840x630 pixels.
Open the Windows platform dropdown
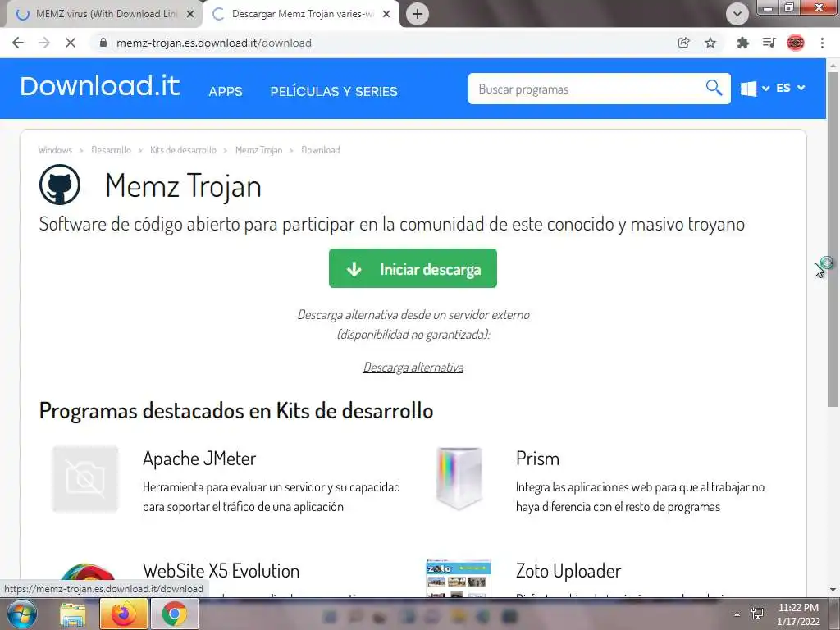755,89
